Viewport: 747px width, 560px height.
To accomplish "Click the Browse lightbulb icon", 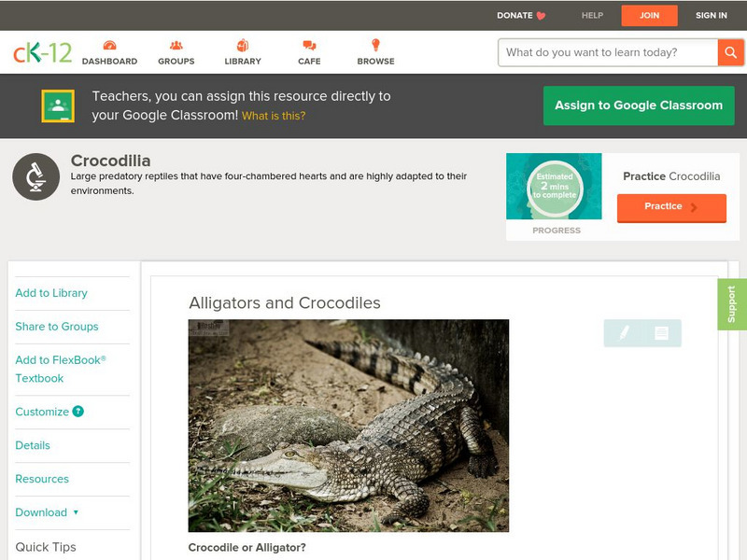I will coord(374,44).
